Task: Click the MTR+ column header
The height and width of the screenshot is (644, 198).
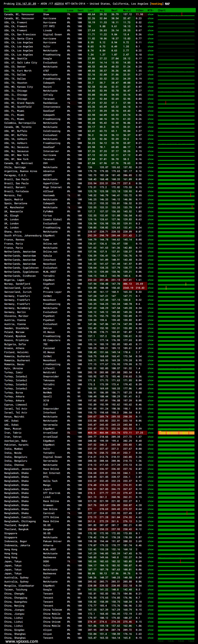Action: pos(150,10)
